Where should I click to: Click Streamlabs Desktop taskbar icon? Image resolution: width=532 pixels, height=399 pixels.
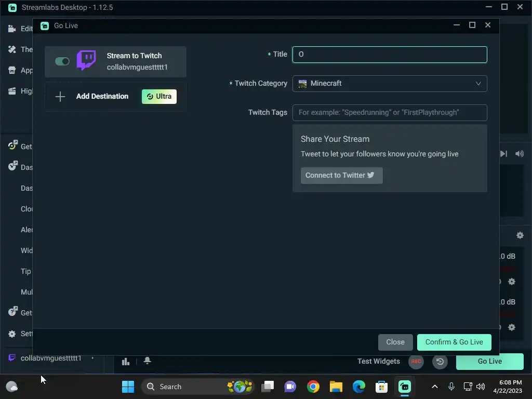click(x=404, y=387)
